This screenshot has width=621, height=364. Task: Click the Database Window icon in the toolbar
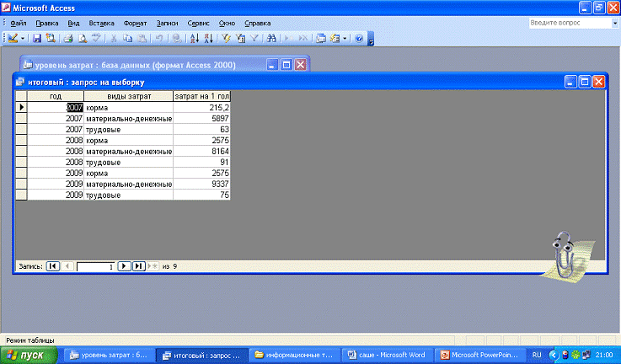[x=321, y=39]
